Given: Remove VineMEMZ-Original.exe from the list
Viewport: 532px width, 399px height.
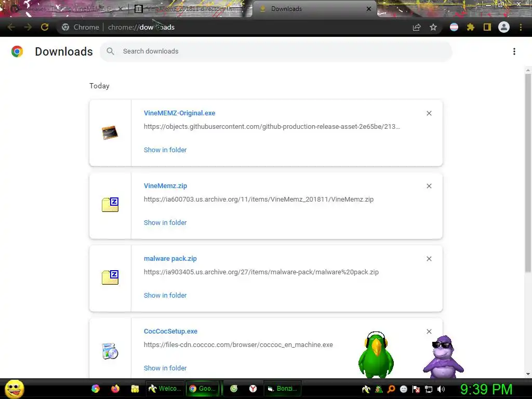Looking at the screenshot, I should point(429,113).
